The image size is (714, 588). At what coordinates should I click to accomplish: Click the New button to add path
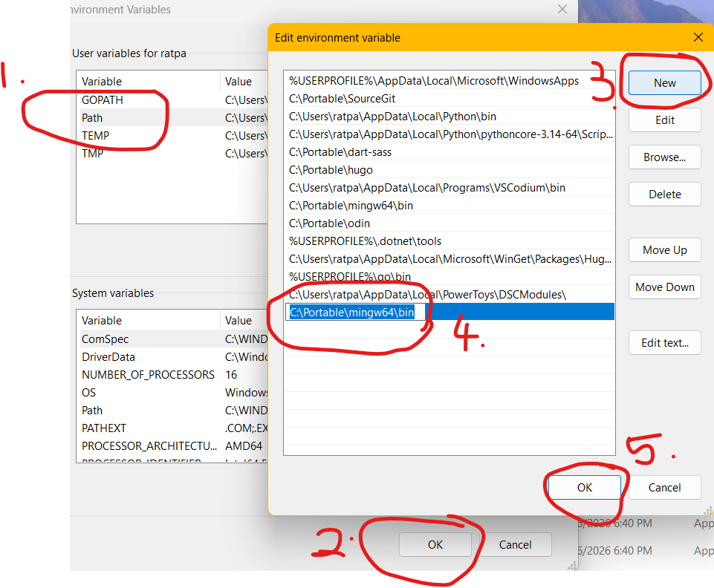tap(664, 83)
